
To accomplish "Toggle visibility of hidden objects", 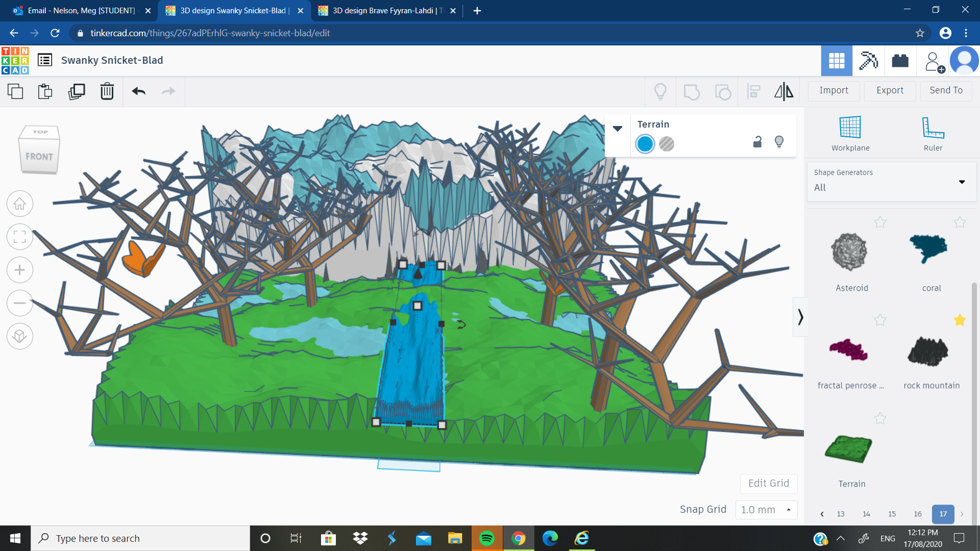I will tap(660, 91).
